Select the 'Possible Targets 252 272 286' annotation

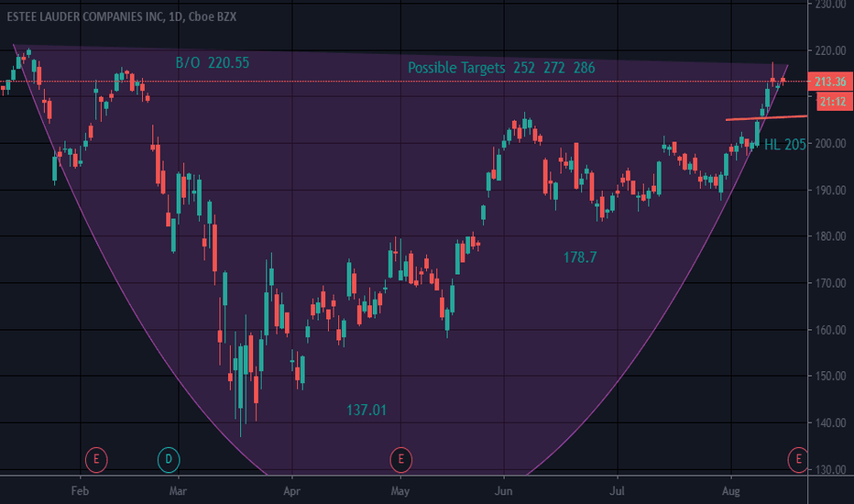tap(501, 68)
